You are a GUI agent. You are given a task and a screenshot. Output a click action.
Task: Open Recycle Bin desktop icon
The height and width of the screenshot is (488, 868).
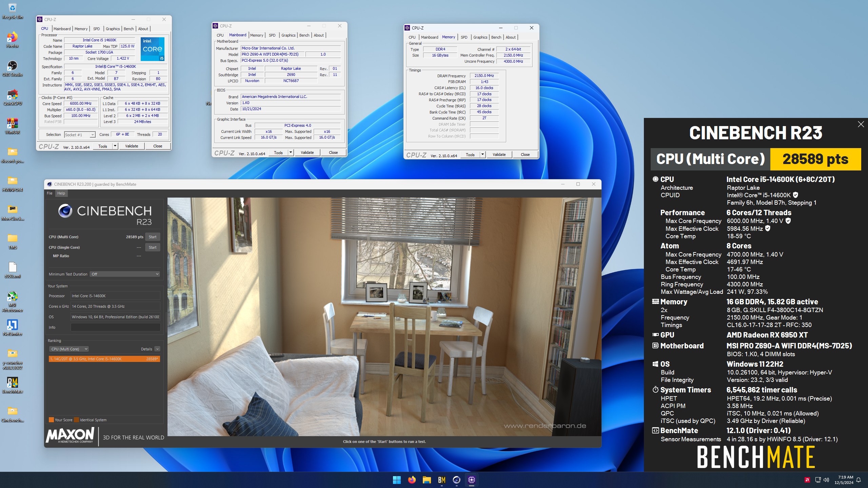(12, 10)
